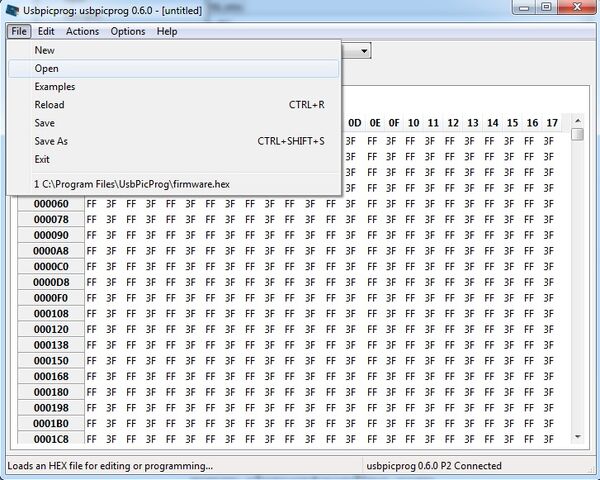Click column header 15
This screenshot has width=600, height=480.
513,123
